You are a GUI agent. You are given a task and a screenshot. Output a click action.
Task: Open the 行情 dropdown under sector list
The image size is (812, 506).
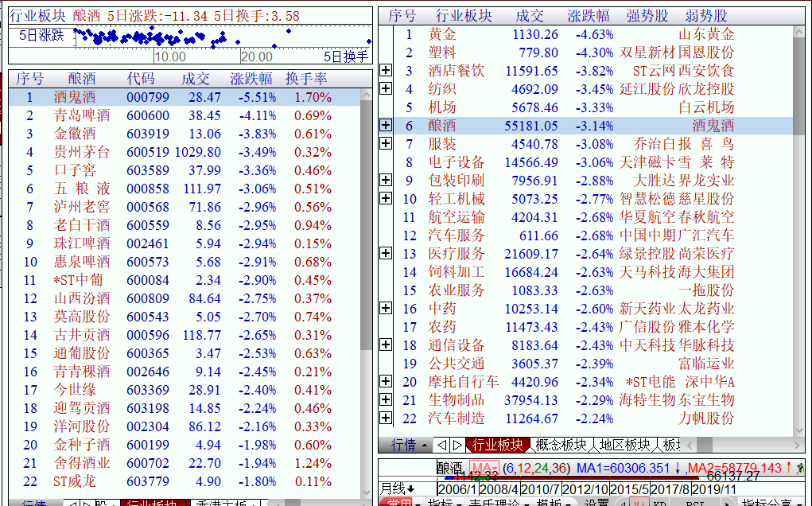(409, 445)
